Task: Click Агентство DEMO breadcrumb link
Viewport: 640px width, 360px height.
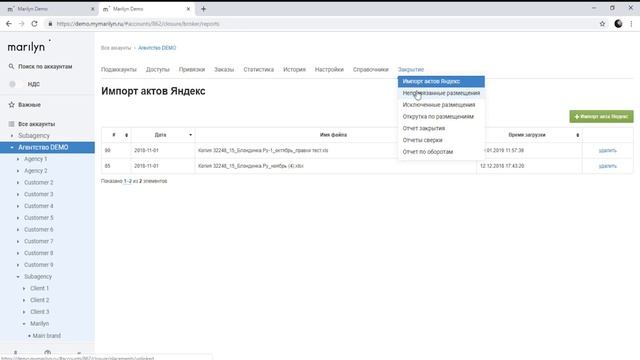Action: coord(157,48)
